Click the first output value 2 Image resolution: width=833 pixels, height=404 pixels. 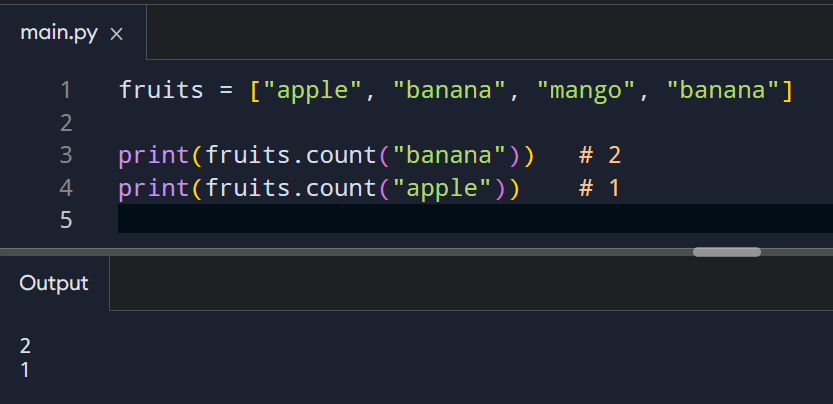(x=26, y=346)
